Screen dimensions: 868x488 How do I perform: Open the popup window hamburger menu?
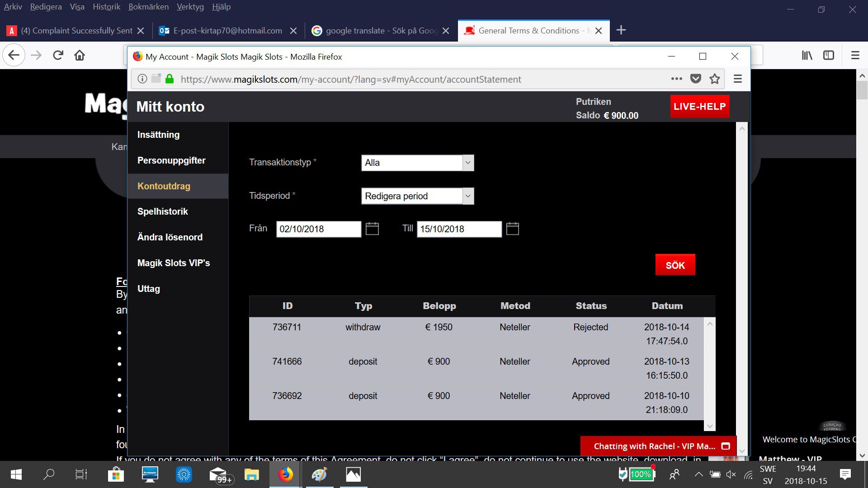pos(738,79)
